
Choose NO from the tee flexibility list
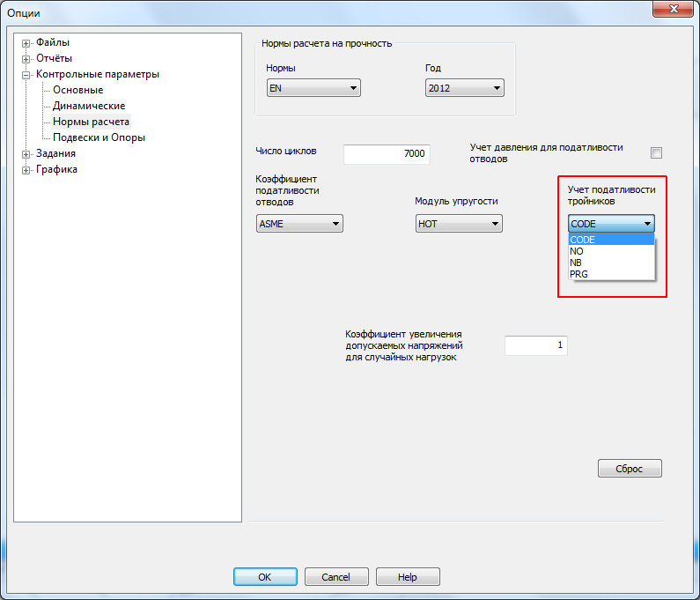click(x=578, y=251)
